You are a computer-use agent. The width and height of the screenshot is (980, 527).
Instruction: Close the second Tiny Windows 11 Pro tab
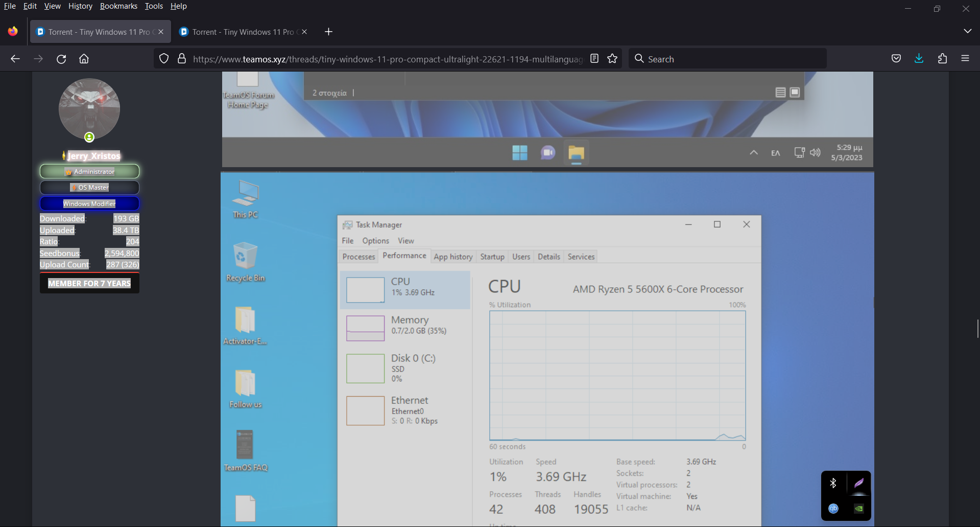point(304,32)
